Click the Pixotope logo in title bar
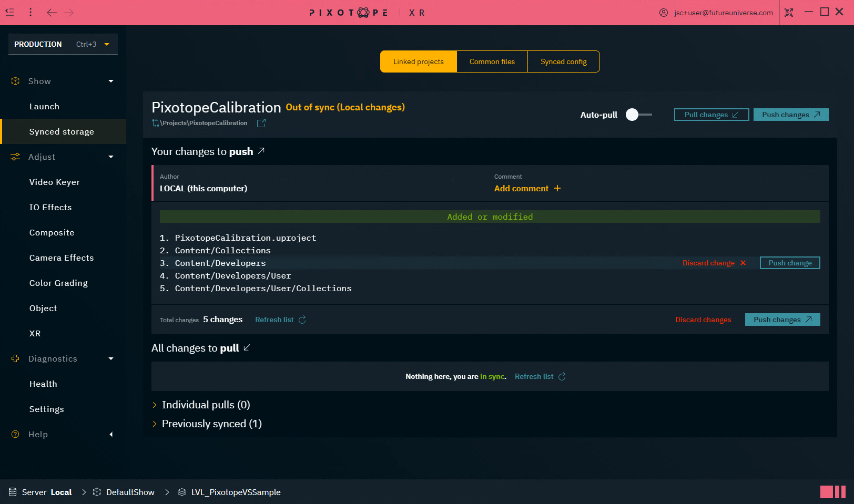 [349, 13]
